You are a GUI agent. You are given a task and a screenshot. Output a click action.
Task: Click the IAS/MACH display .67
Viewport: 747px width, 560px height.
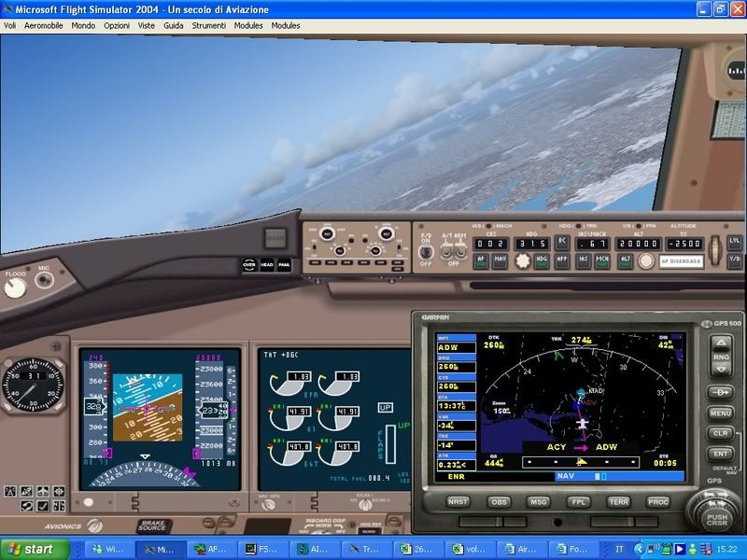[592, 244]
